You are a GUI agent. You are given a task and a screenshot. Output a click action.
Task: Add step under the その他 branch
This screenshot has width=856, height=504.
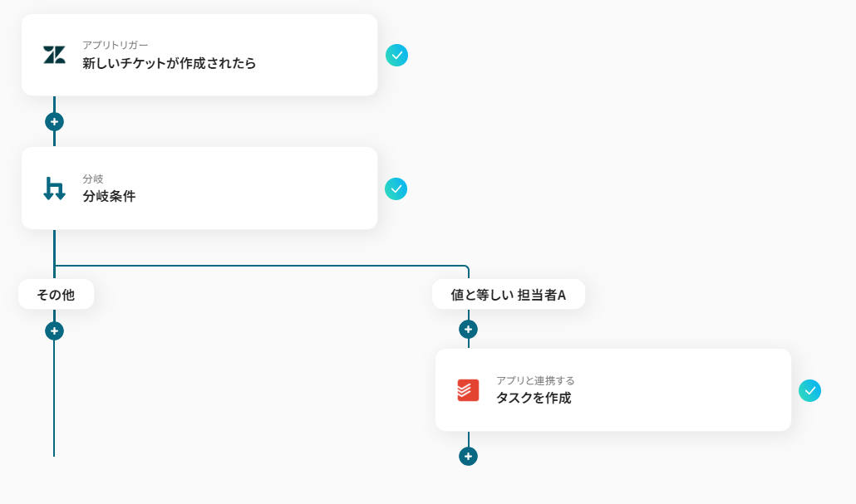(x=54, y=330)
